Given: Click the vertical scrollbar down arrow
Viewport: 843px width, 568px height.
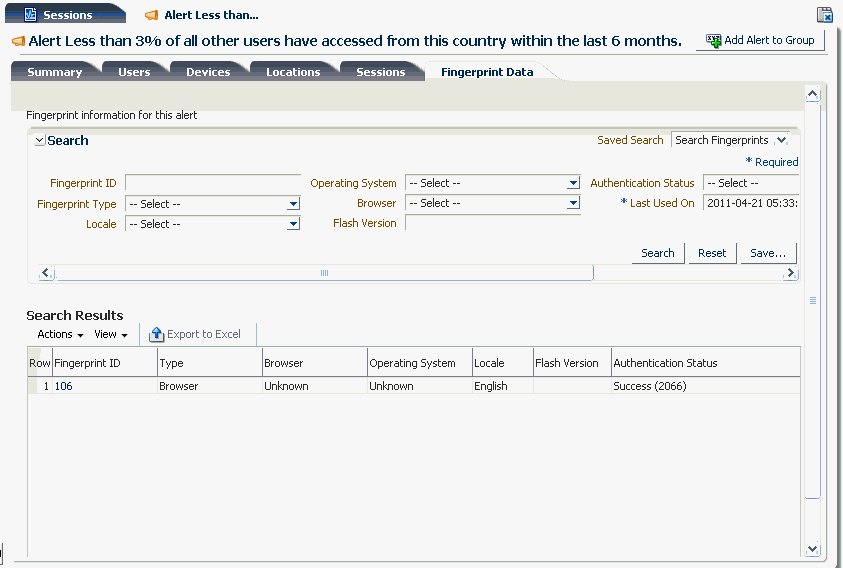Looking at the screenshot, I should (812, 549).
